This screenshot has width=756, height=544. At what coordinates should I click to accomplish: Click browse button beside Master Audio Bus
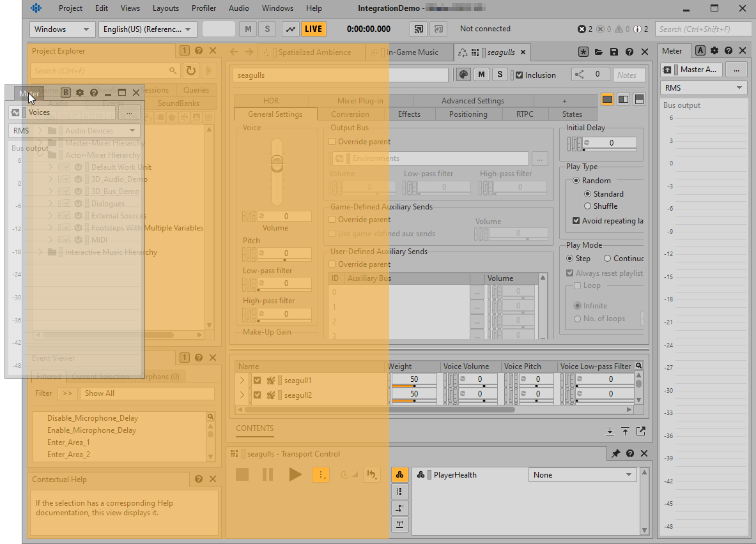[736, 70]
